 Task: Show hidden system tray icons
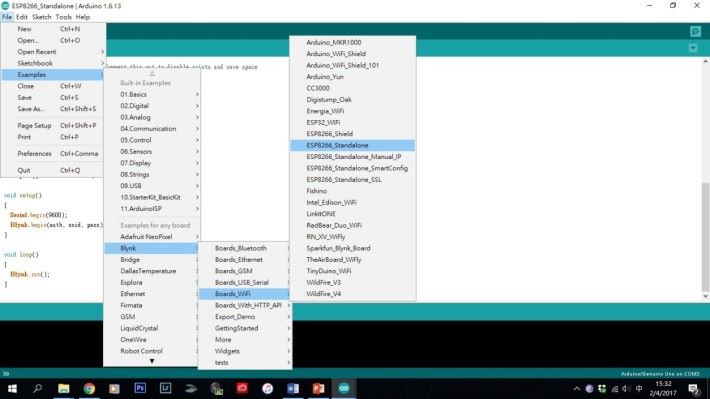(x=576, y=389)
